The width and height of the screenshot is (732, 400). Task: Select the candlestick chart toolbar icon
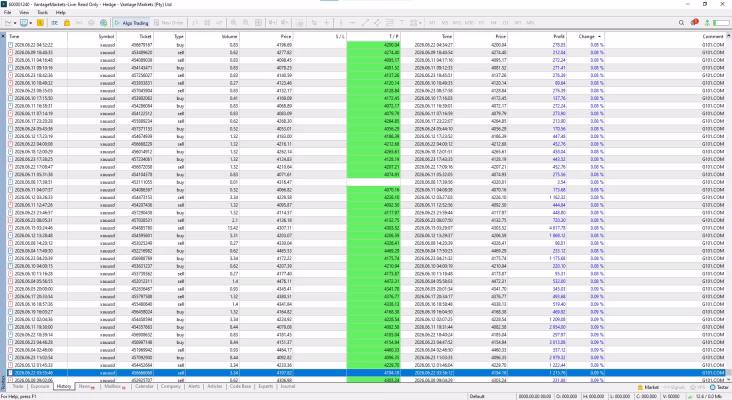207,22
